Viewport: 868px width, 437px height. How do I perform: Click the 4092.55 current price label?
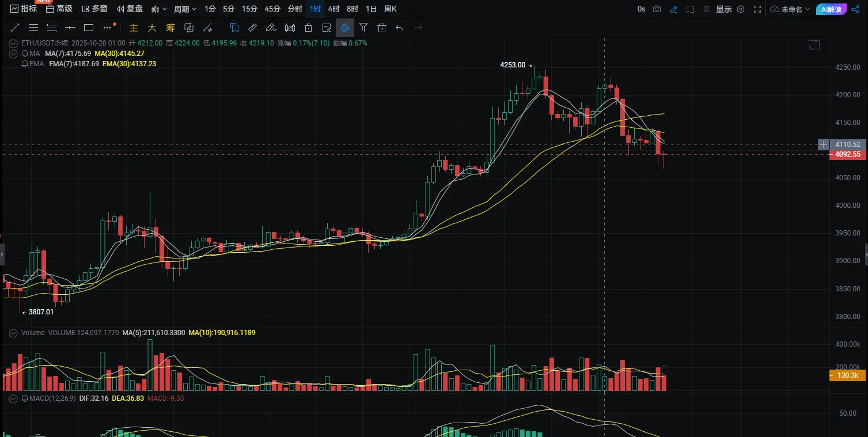click(x=848, y=154)
